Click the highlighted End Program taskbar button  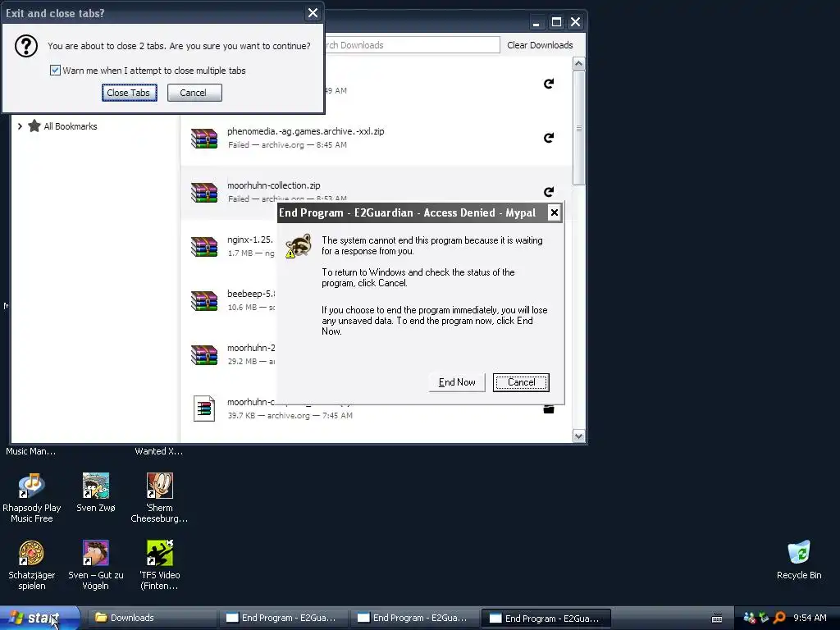(x=546, y=619)
